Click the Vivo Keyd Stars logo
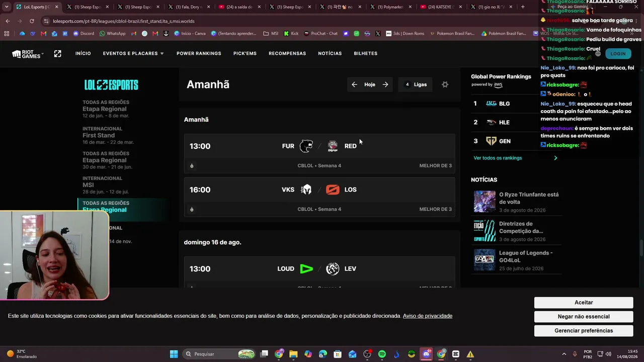This screenshot has height=362, width=644. pos(306,190)
